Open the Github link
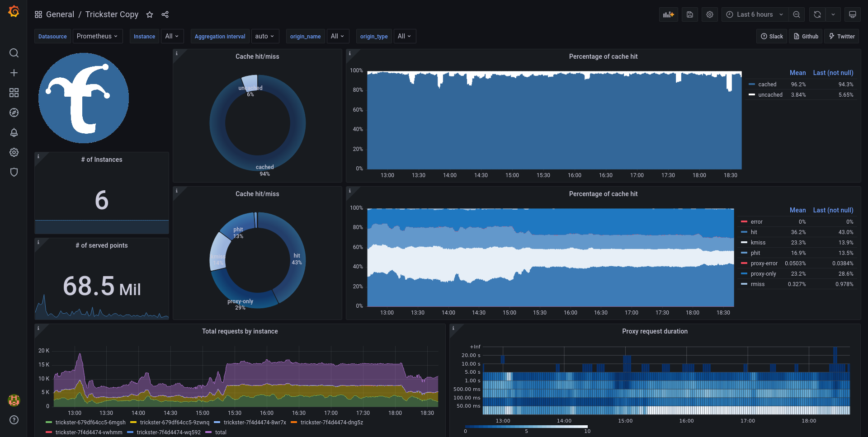Viewport: 868px width, 437px height. click(x=806, y=36)
